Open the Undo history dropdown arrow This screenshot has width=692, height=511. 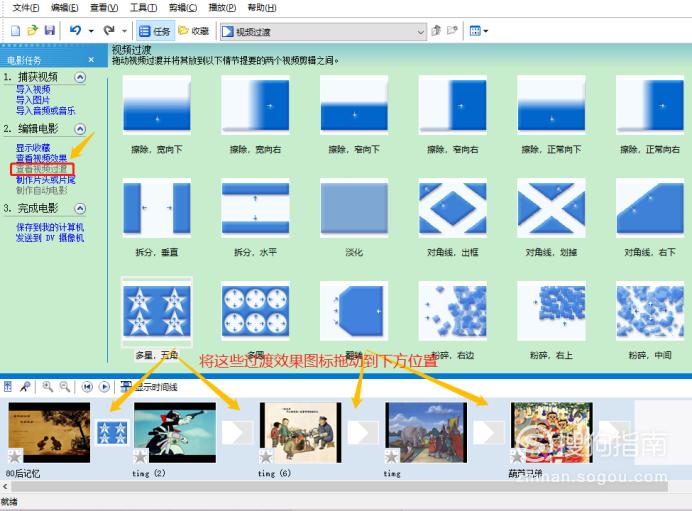tap(91, 31)
